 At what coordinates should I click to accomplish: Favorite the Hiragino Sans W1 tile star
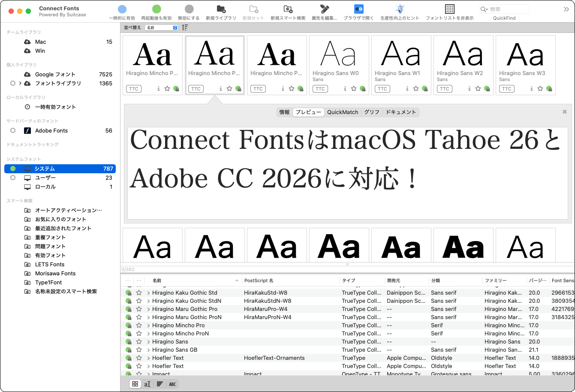click(x=416, y=89)
